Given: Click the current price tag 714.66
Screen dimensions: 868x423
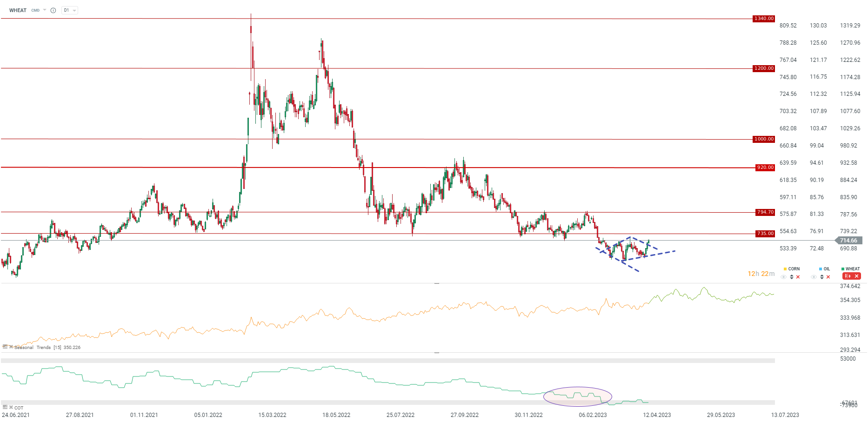Looking at the screenshot, I should point(849,241).
